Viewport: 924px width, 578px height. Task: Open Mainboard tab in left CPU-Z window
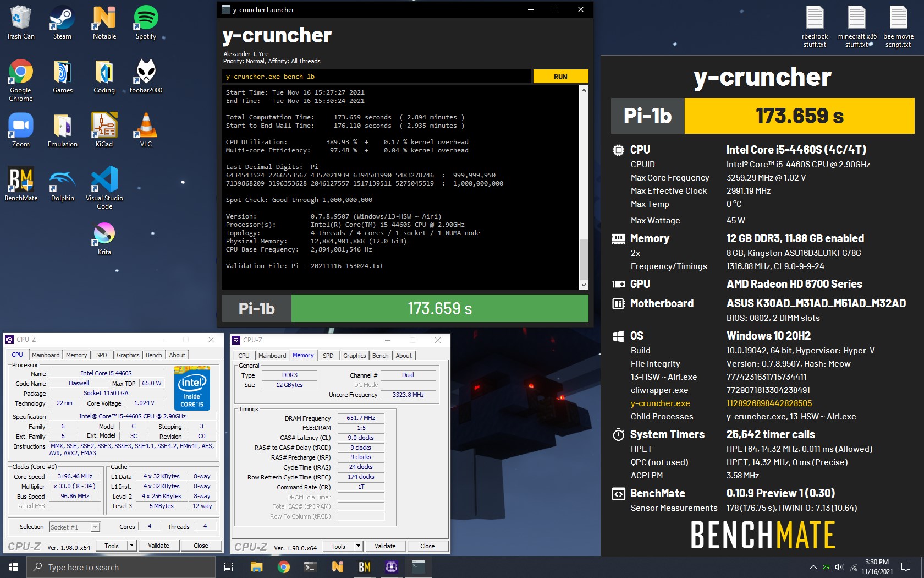(46, 355)
